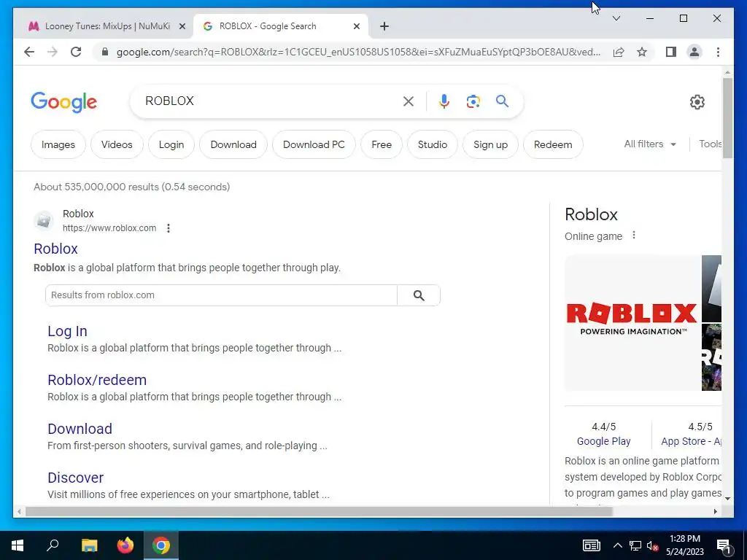The width and height of the screenshot is (747, 560).
Task: Click the Roblox site favicon
Action: coord(43,220)
